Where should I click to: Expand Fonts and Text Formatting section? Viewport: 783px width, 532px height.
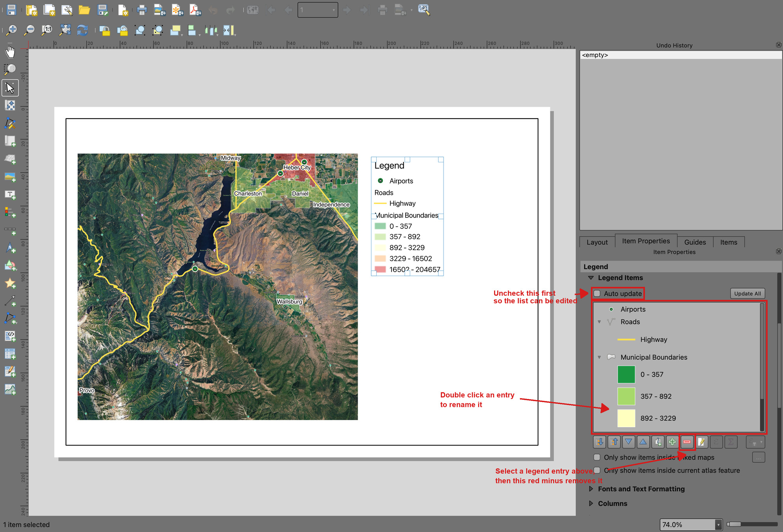coord(591,489)
